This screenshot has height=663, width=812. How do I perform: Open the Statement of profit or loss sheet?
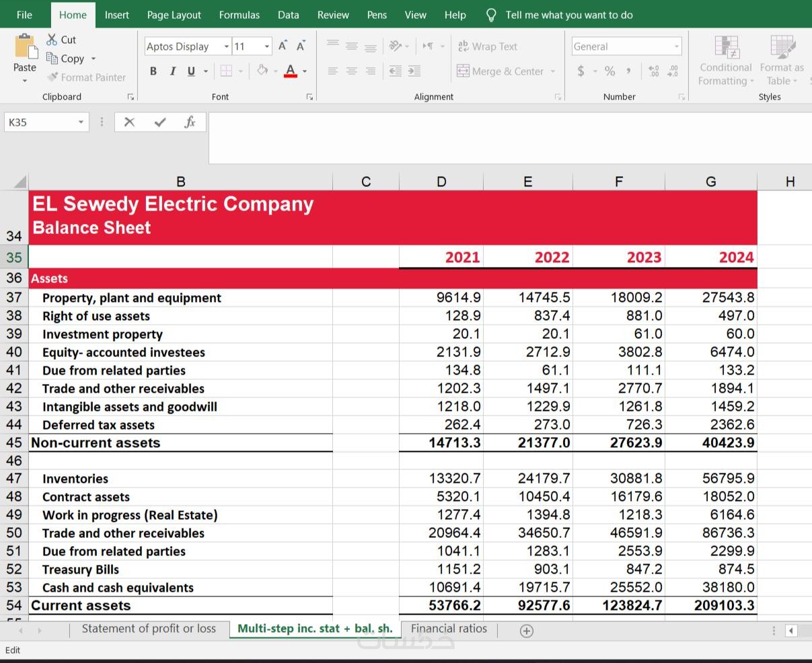click(149, 629)
